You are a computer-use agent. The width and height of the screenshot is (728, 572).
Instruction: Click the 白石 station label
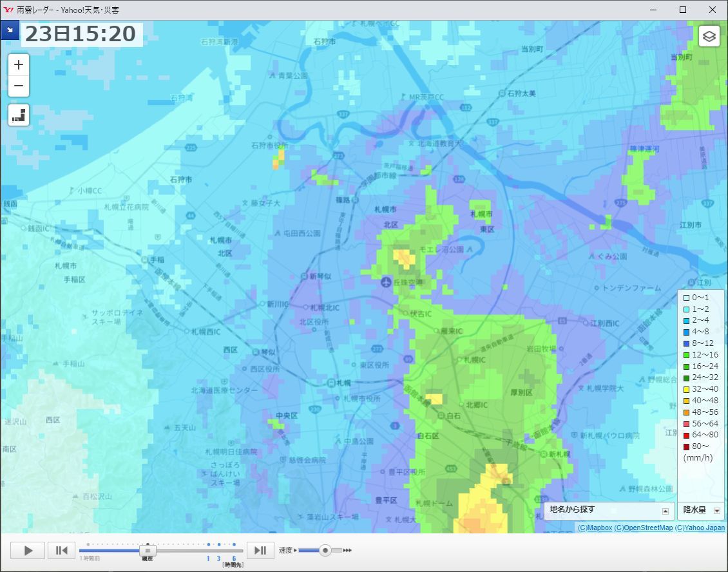click(x=453, y=416)
